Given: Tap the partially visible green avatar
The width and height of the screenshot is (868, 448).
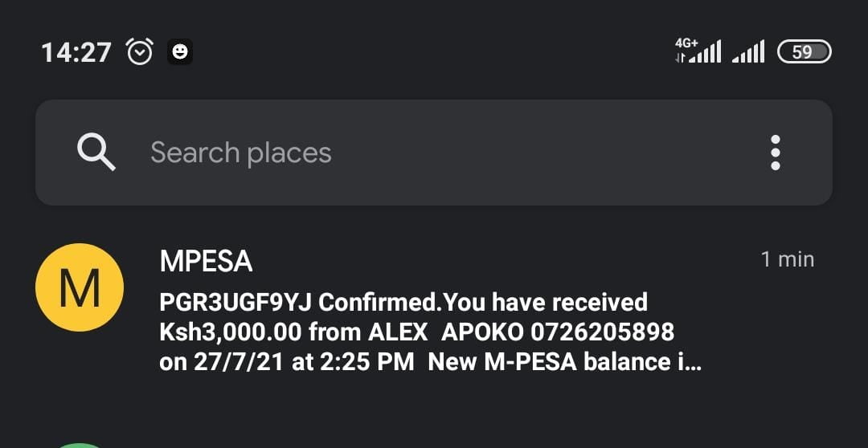Looking at the screenshot, I should (x=80, y=443).
